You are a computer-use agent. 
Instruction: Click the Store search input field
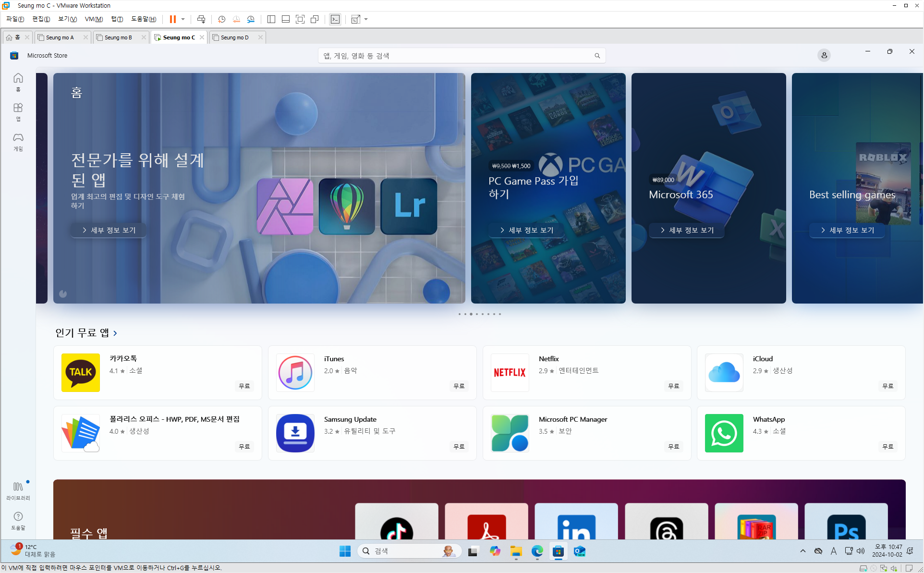(x=456, y=56)
